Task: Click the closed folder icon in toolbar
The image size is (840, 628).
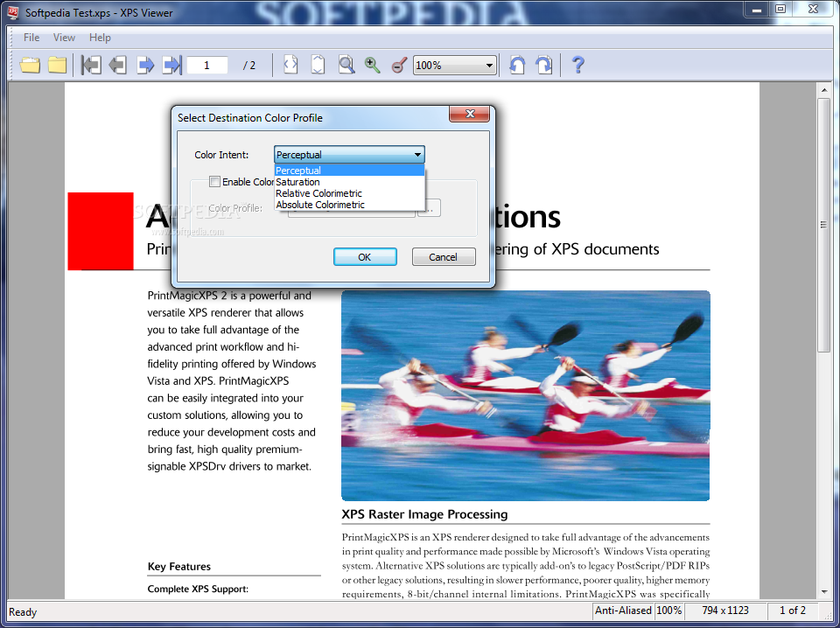Action: (58, 66)
